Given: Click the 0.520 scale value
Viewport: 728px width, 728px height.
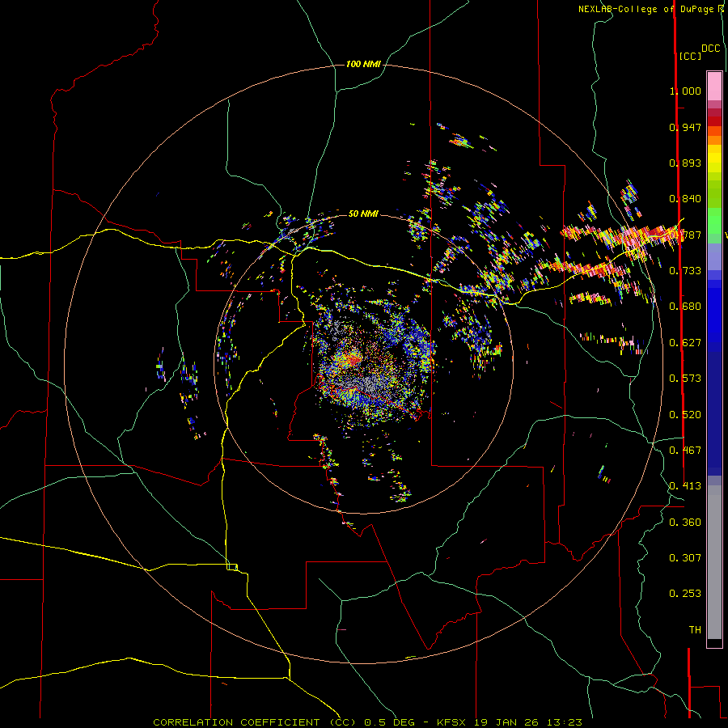Looking at the screenshot, I should point(685,415).
